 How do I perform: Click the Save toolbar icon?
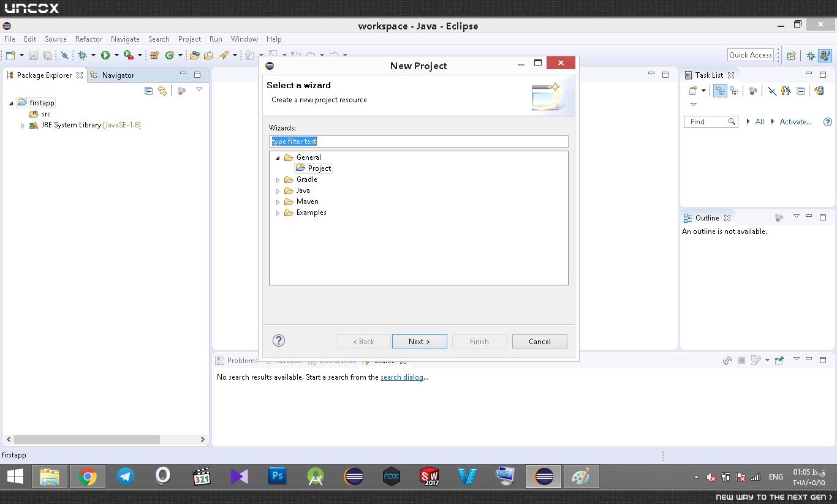coord(33,55)
